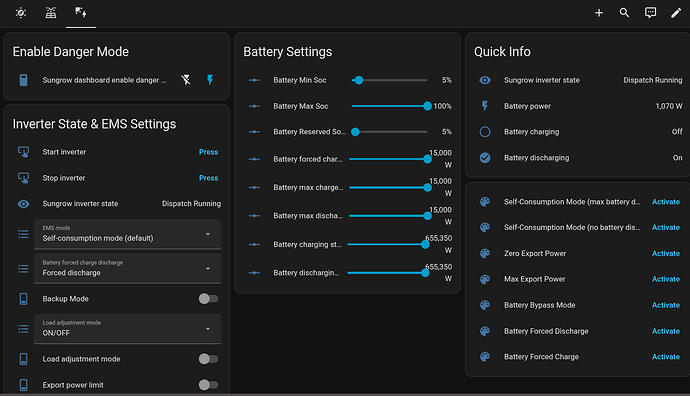The width and height of the screenshot is (690, 396).
Task: Toggle the Load adjustment mode switch
Action: click(x=208, y=359)
